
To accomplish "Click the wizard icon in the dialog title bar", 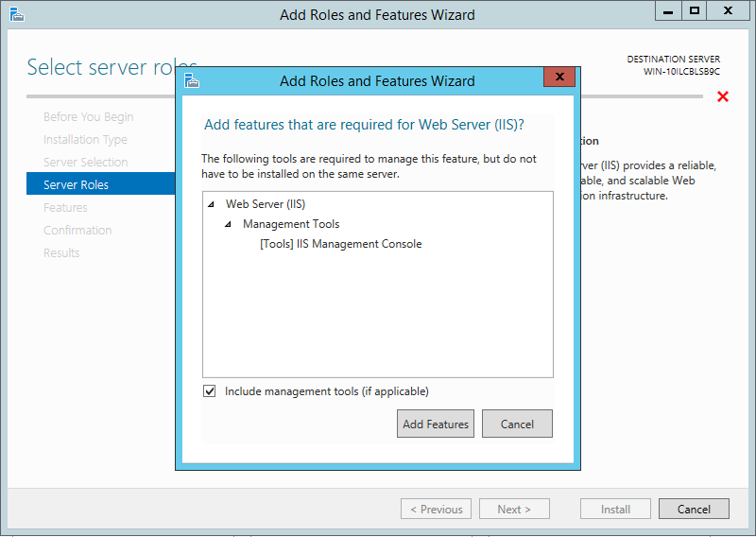I will click(x=191, y=80).
